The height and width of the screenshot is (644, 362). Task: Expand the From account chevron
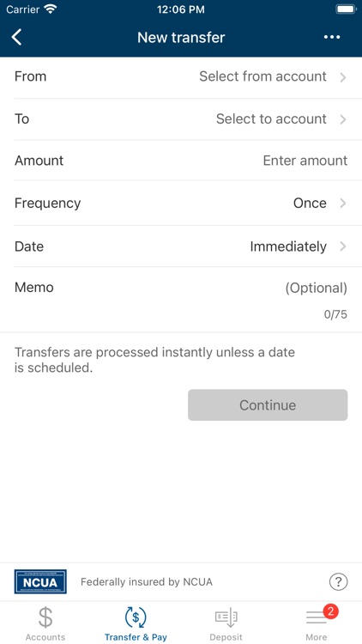(x=343, y=76)
